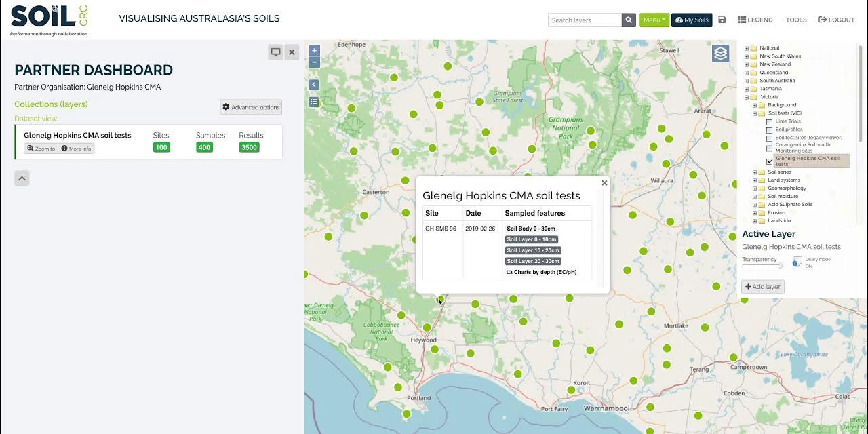Select Soil Layer 20 - 30cm badge
The width and height of the screenshot is (868, 434).
click(533, 261)
